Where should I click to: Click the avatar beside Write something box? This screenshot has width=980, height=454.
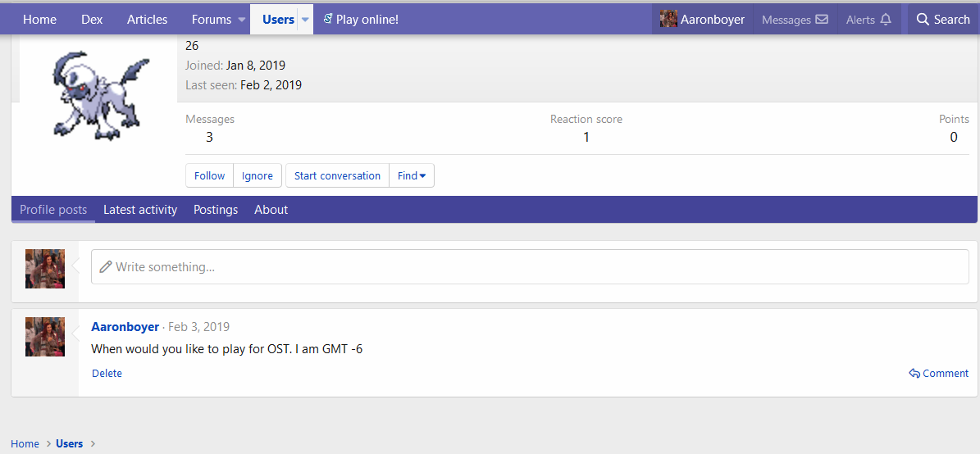click(x=45, y=269)
